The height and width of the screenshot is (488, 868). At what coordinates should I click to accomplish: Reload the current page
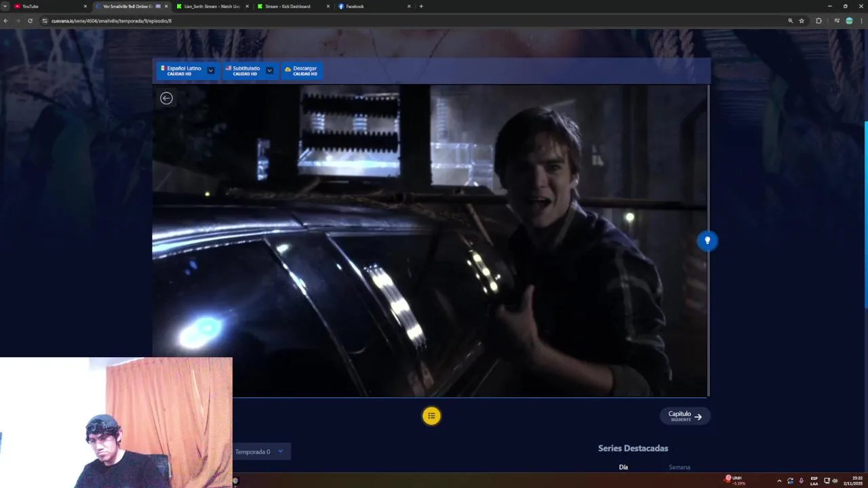(30, 21)
